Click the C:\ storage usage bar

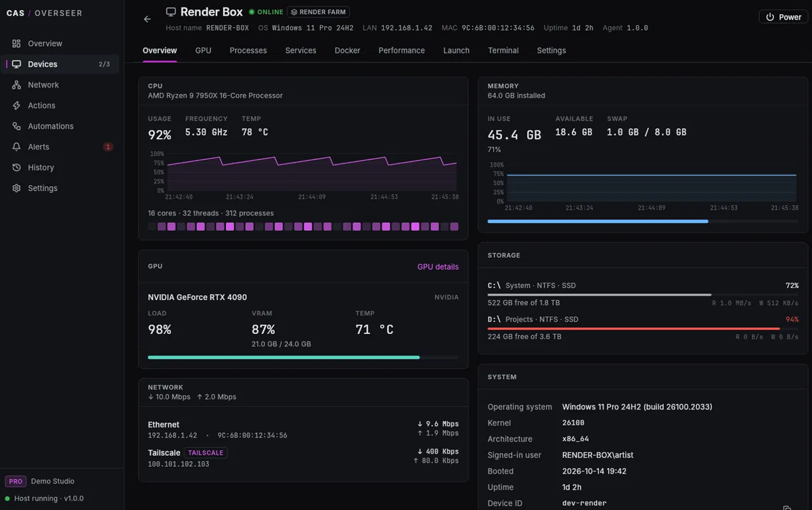click(643, 295)
